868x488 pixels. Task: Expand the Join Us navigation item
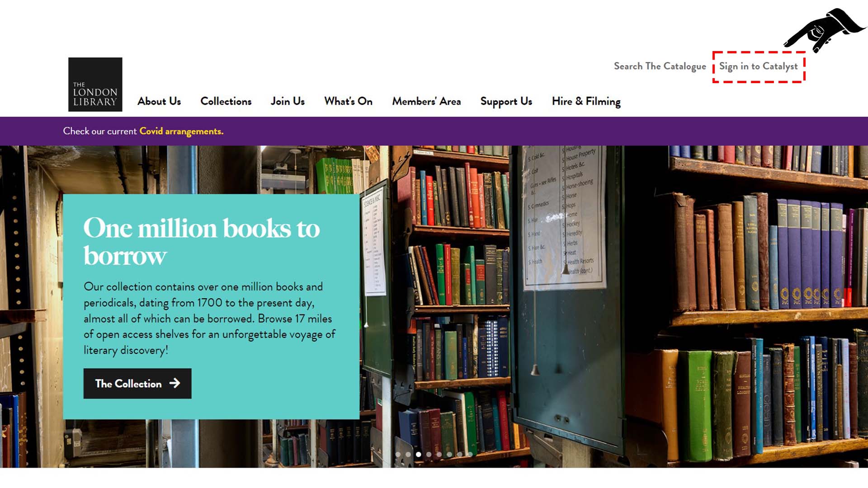coord(288,101)
